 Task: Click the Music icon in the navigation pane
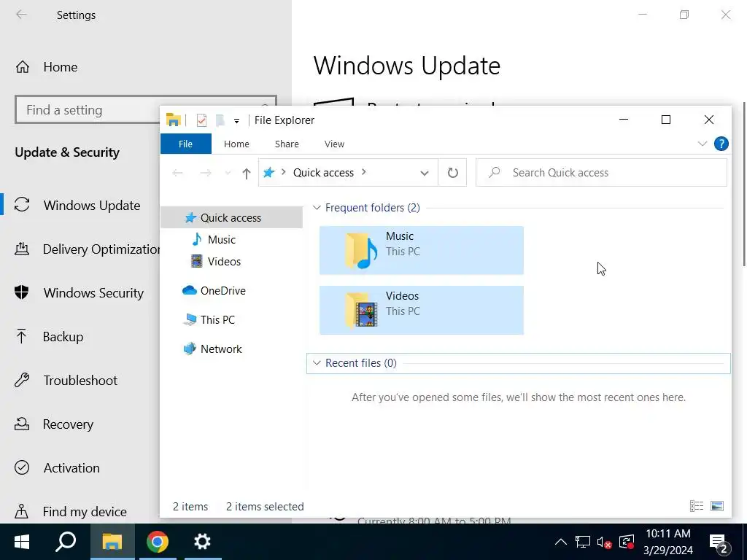pos(197,239)
